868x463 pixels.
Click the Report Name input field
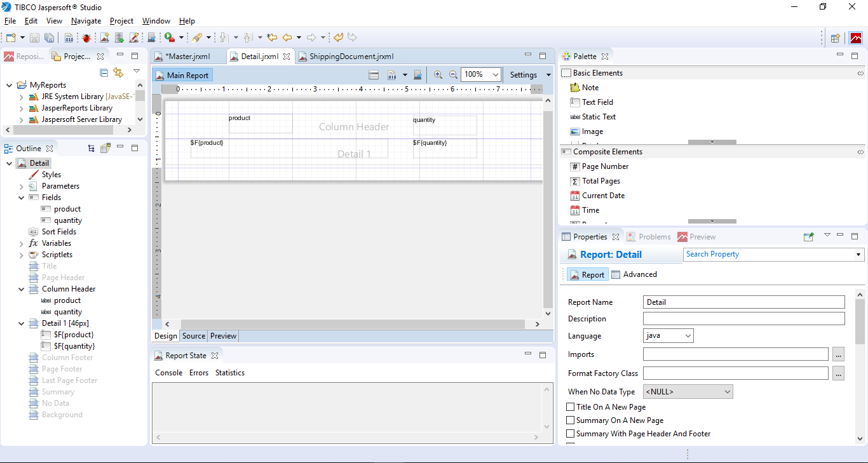point(743,302)
